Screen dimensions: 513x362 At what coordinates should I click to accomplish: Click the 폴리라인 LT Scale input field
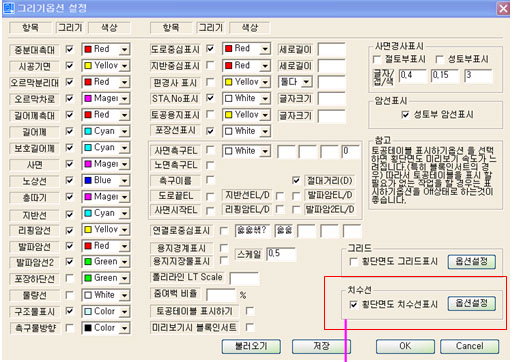(244, 278)
